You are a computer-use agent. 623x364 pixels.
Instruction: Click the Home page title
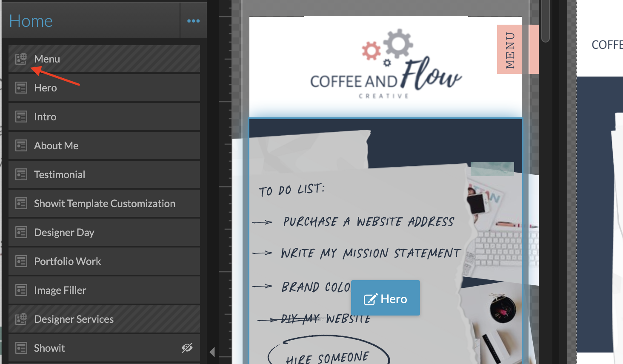[31, 20]
